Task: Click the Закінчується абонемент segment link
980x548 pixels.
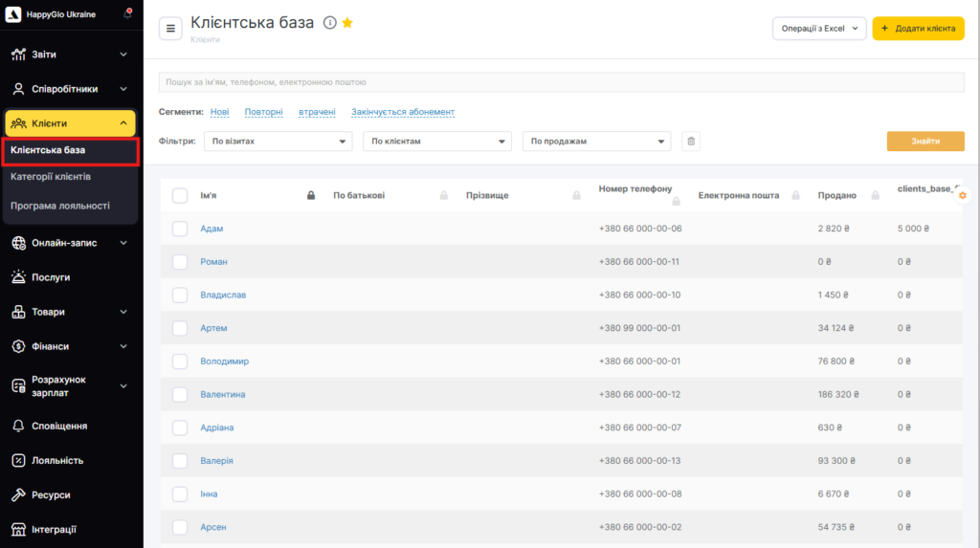Action: (x=403, y=112)
